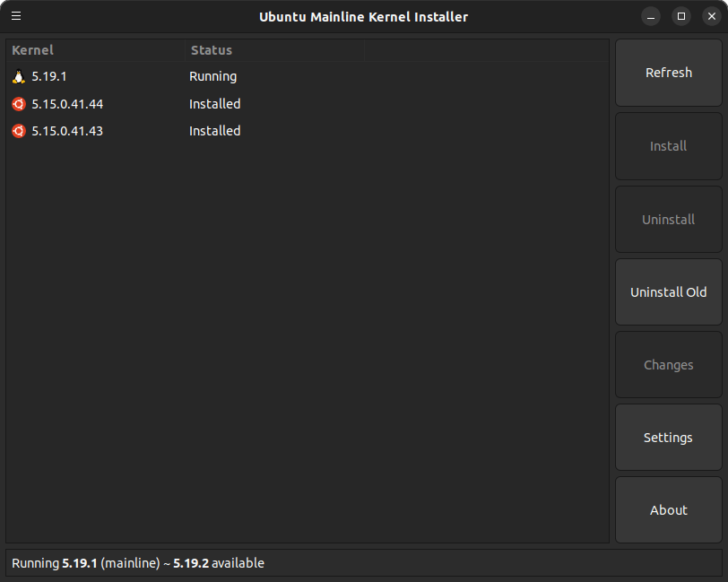Maximize the Kernel Installer window
The height and width of the screenshot is (582, 728).
[681, 17]
